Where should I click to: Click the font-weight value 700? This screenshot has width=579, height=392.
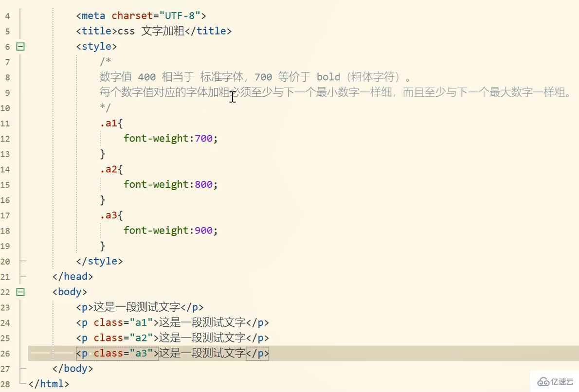pyautogui.click(x=203, y=139)
